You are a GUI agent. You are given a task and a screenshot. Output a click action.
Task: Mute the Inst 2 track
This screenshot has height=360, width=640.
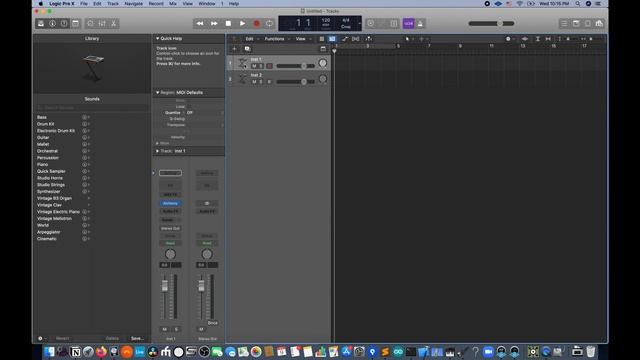[x=254, y=82]
